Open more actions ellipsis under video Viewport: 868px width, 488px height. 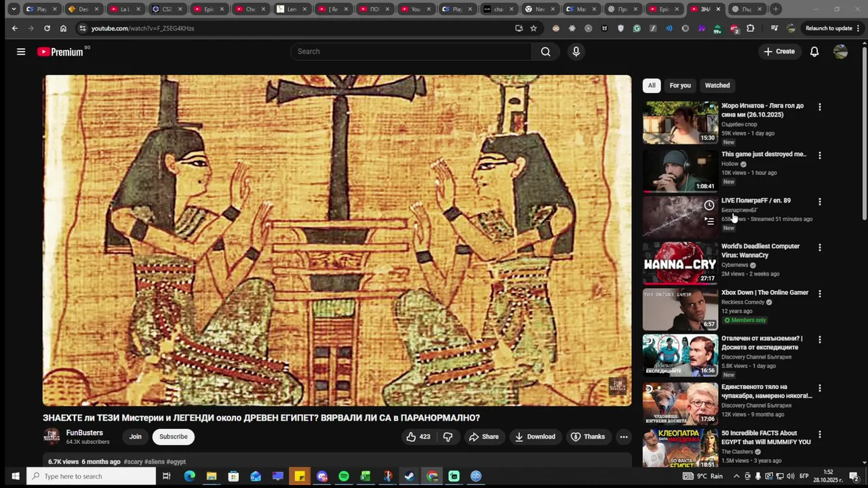tap(623, 436)
